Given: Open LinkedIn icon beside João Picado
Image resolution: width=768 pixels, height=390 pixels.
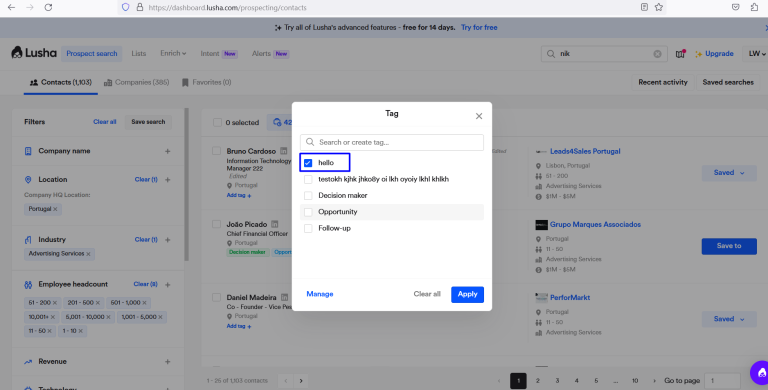Looking at the screenshot, I should [274, 224].
